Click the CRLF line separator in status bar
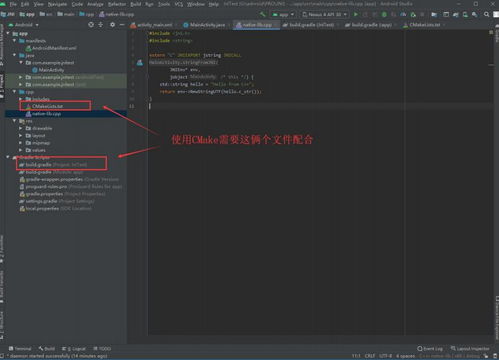Image resolution: width=499 pixels, height=360 pixels. click(x=370, y=356)
